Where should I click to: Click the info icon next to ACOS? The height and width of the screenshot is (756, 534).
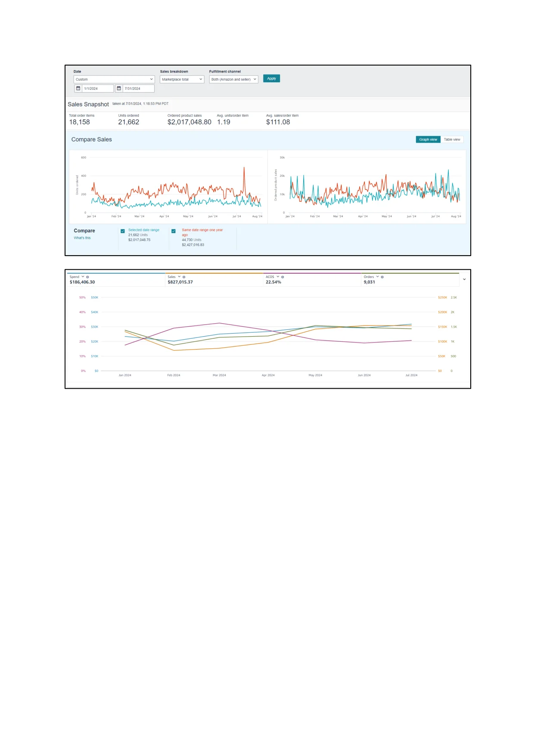tap(283, 277)
